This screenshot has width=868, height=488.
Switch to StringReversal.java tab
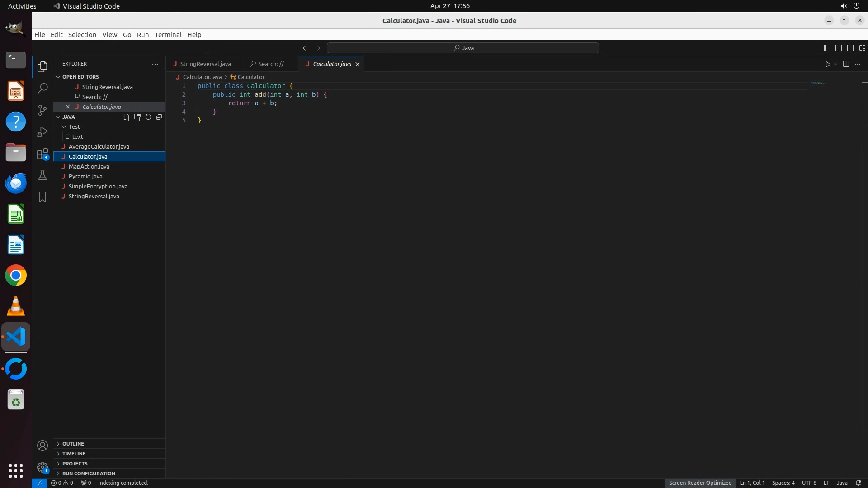click(205, 64)
